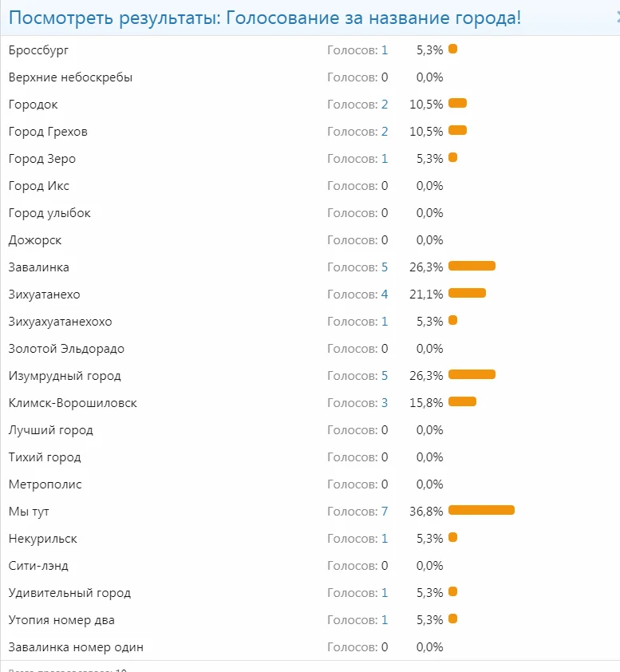
Task: View who voted for Город Зеро
Action: pos(384,159)
